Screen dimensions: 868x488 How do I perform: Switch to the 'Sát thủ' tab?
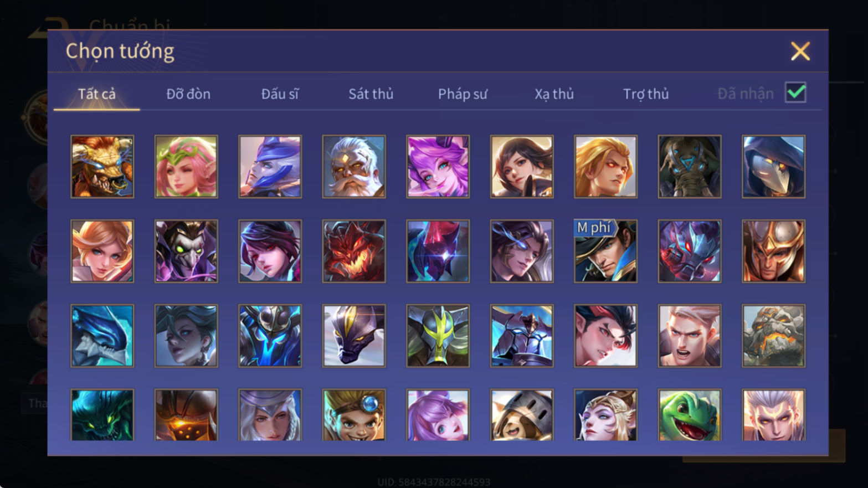click(x=371, y=94)
